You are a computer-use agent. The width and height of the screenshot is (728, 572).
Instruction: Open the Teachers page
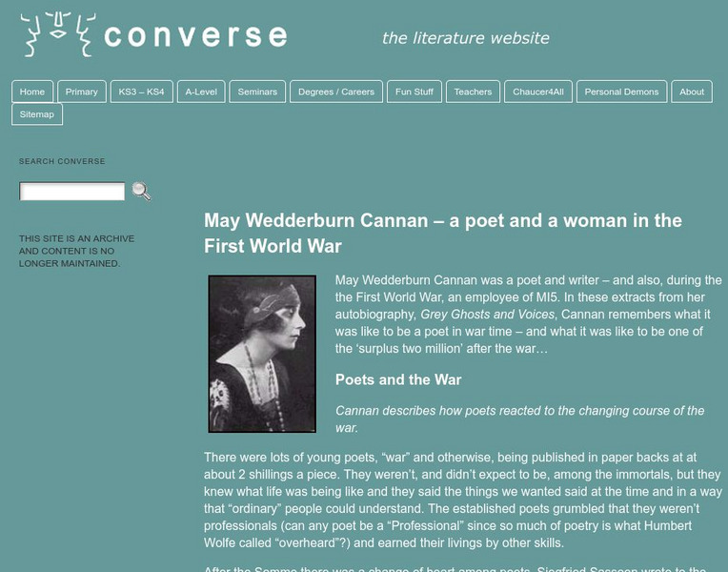[x=473, y=92]
